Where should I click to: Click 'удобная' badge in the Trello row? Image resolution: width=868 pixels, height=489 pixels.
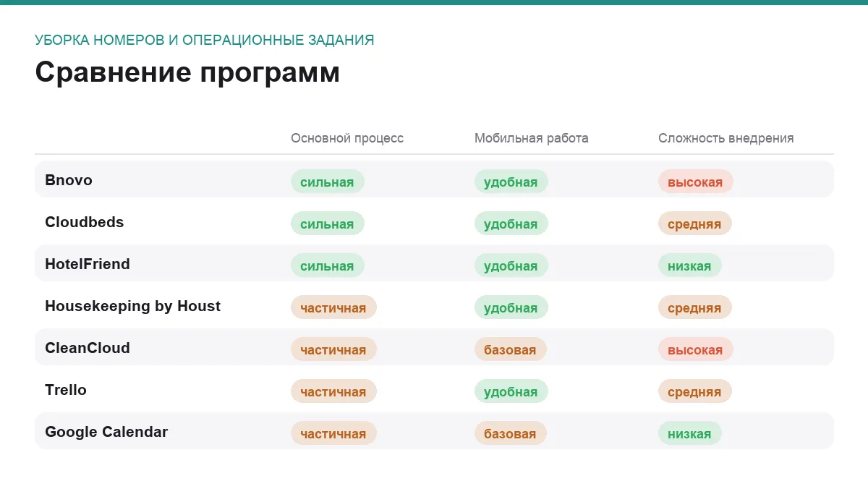pos(511,391)
